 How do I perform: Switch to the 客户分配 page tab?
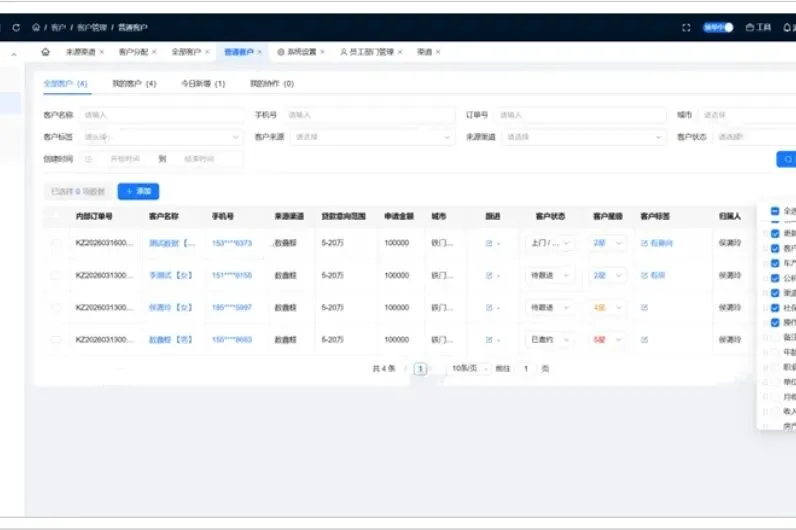coord(134,52)
